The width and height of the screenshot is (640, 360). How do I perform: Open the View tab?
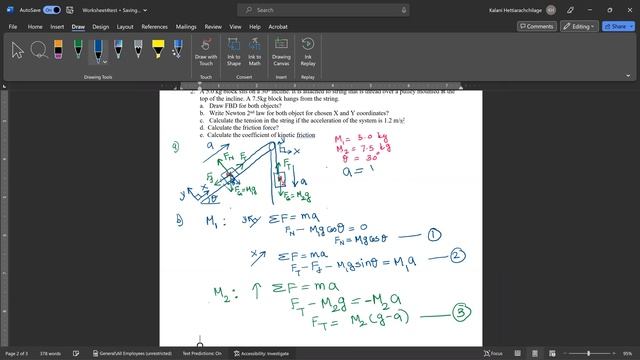pyautogui.click(x=235, y=27)
